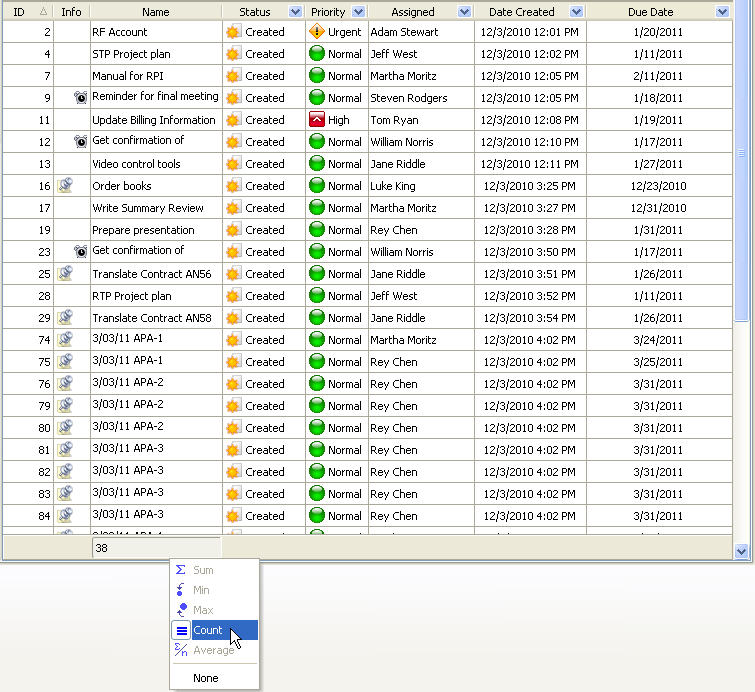Select the Write Summary Review task row

(x=148, y=208)
